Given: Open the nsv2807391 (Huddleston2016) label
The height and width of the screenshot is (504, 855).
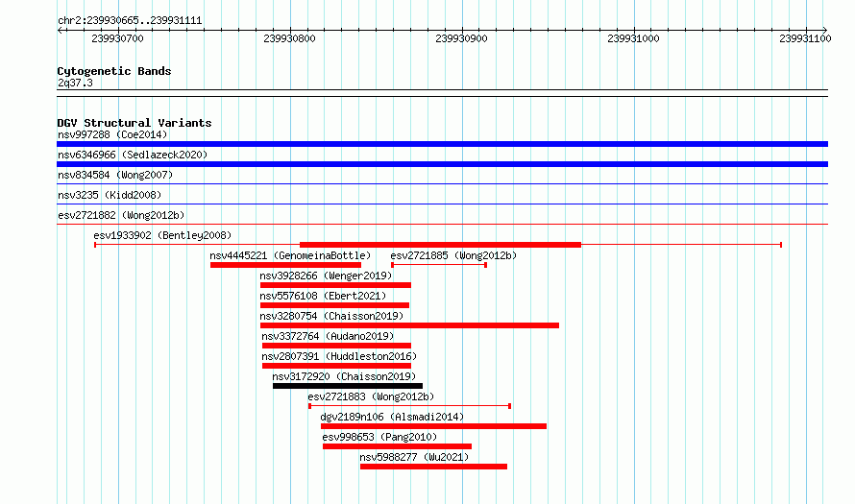Looking at the screenshot, I should 339,356.
